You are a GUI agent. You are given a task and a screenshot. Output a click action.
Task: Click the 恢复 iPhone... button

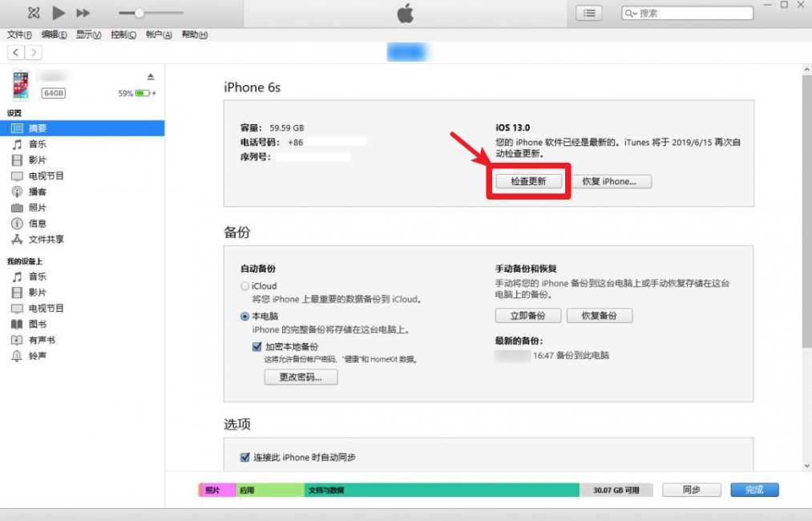(609, 181)
